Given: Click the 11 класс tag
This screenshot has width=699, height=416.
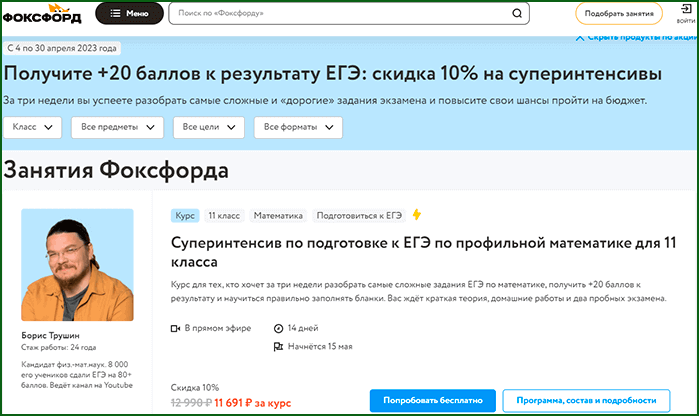Looking at the screenshot, I should (224, 215).
